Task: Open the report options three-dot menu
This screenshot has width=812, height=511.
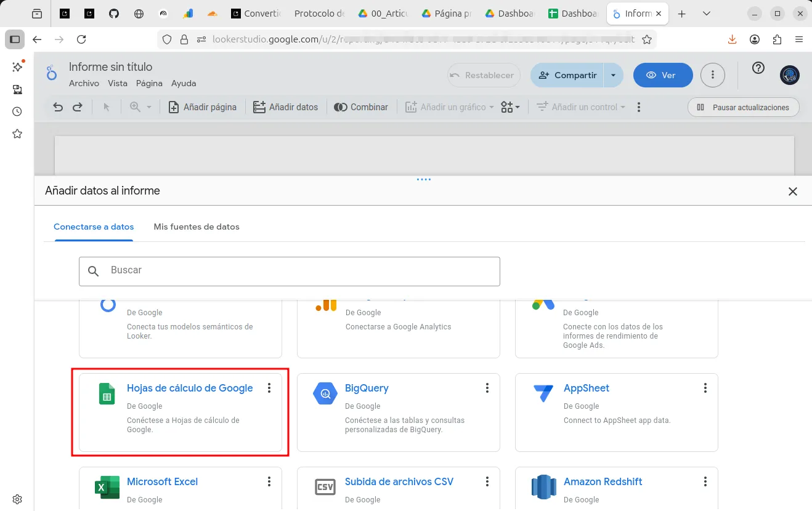Action: point(713,75)
